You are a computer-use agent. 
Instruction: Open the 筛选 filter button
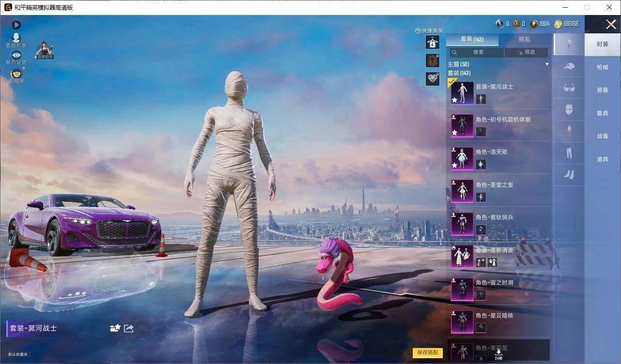coord(526,52)
